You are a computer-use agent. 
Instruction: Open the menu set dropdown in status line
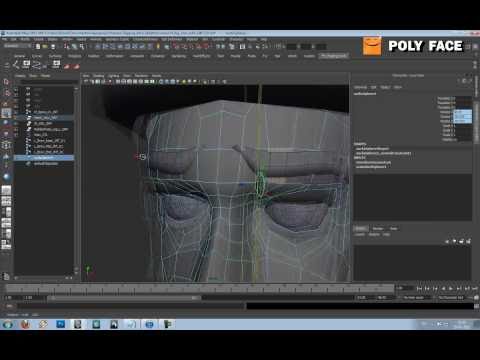point(17,46)
